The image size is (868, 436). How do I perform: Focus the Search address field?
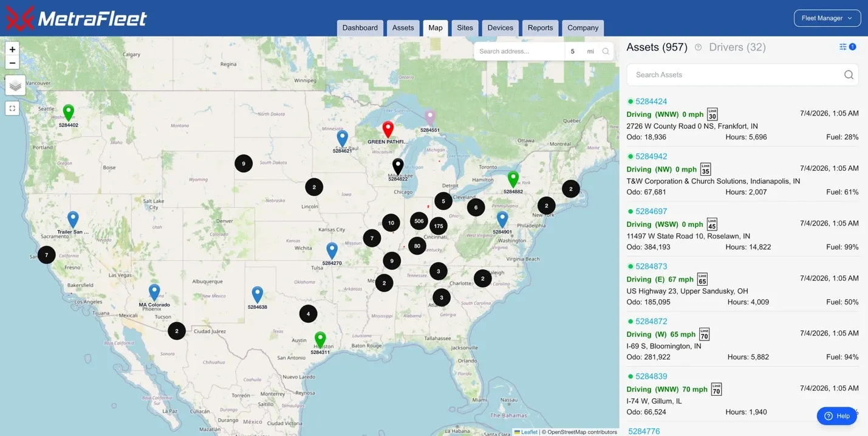(519, 52)
